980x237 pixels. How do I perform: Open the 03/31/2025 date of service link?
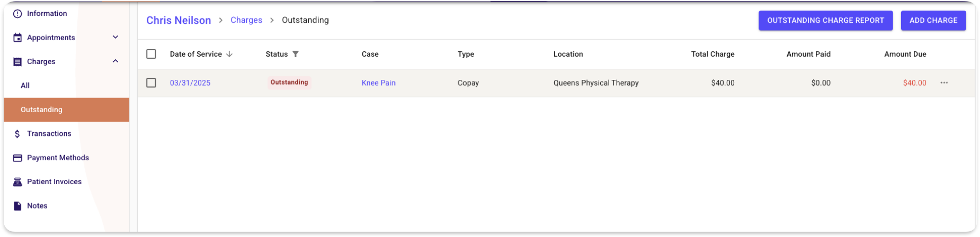(x=190, y=83)
